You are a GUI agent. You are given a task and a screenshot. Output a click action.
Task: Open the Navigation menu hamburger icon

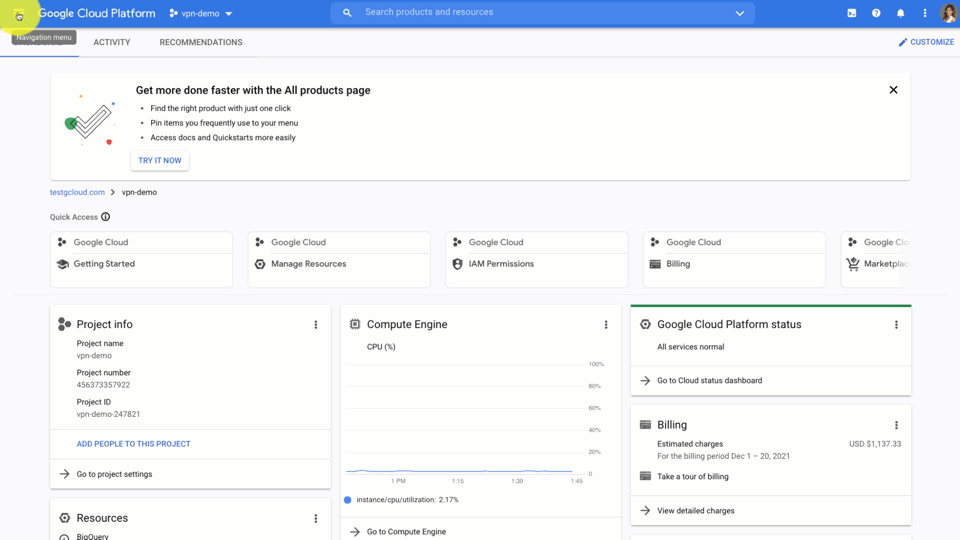[19, 14]
